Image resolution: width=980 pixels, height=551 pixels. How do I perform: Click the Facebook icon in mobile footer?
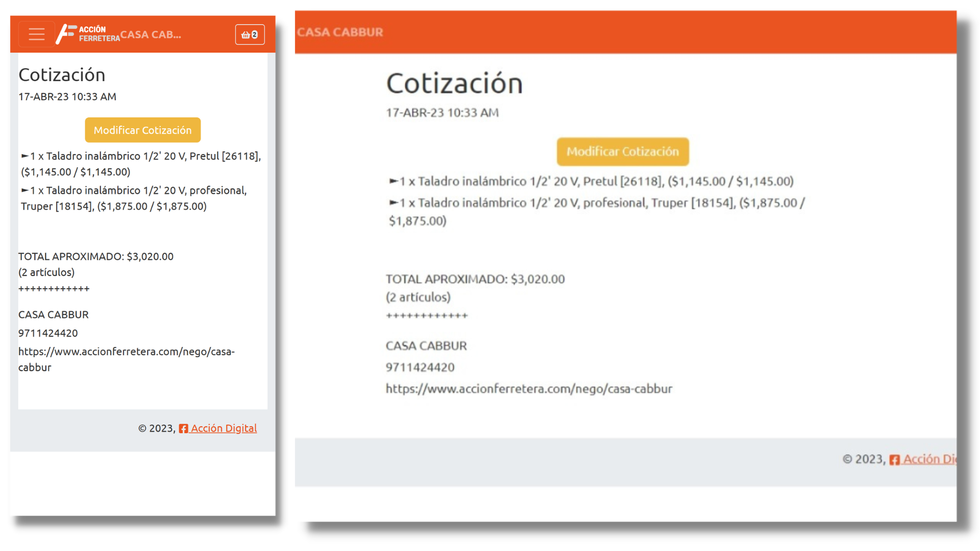point(183,429)
